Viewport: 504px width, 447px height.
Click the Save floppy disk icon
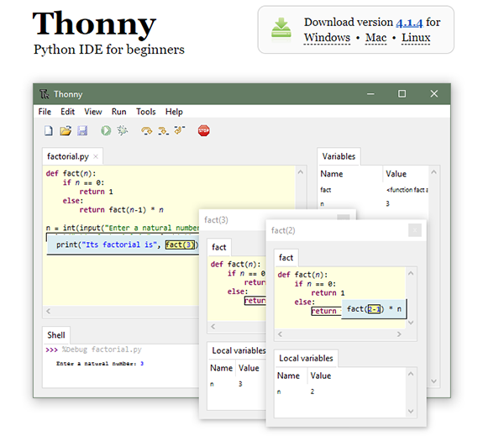[x=82, y=131]
